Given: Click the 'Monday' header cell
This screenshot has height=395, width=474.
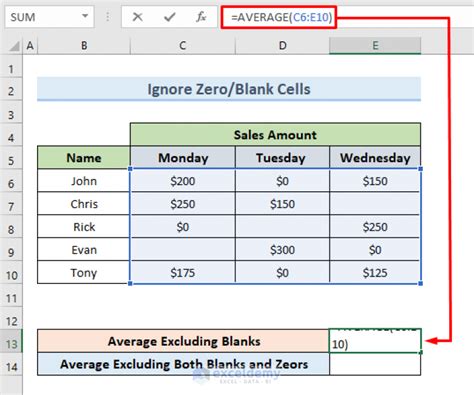Looking at the screenshot, I should [x=183, y=158].
